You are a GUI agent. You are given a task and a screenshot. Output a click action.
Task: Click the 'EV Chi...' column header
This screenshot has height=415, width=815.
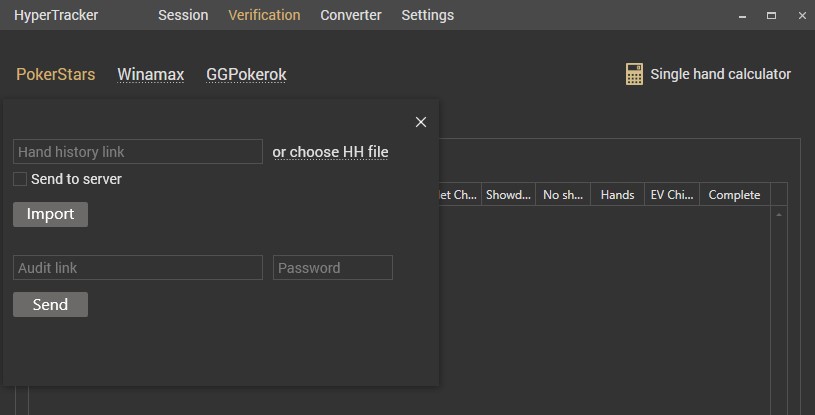(x=672, y=194)
